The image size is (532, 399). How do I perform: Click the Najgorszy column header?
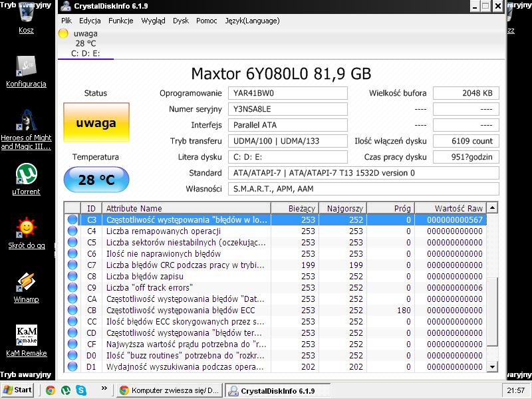pos(342,208)
